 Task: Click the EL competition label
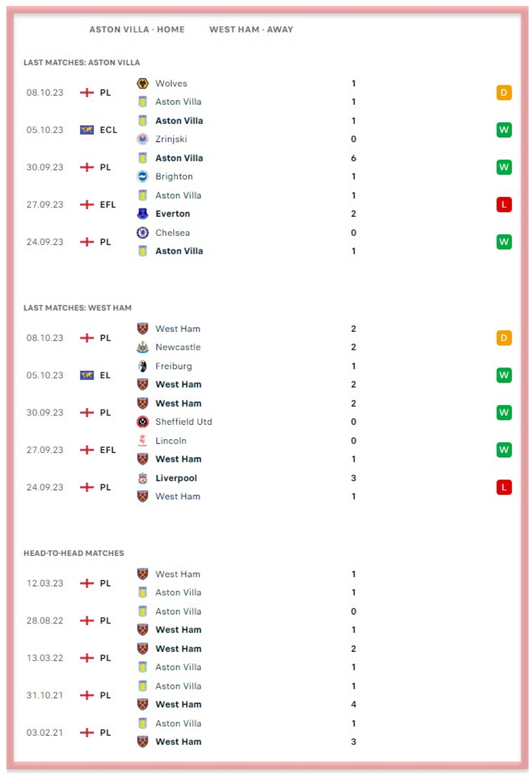105,375
